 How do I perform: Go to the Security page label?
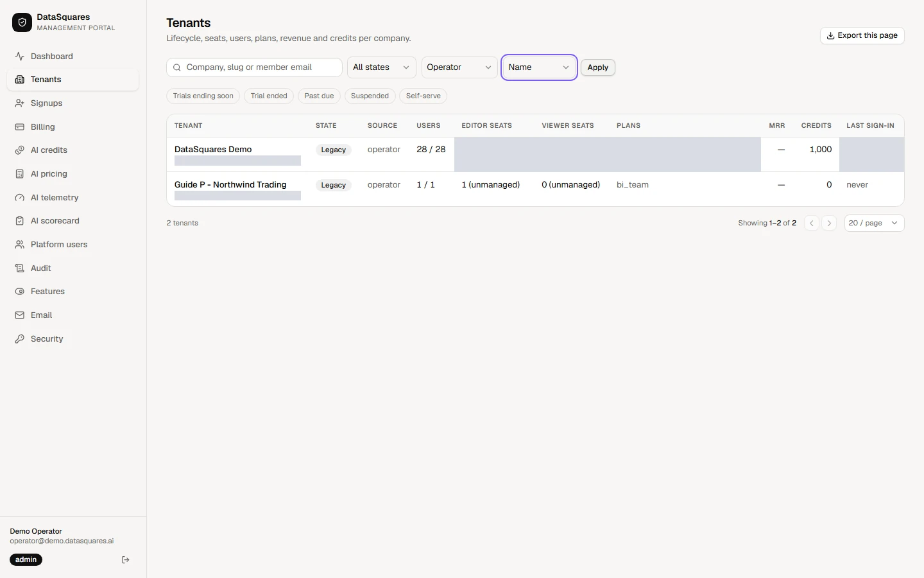coord(47,339)
